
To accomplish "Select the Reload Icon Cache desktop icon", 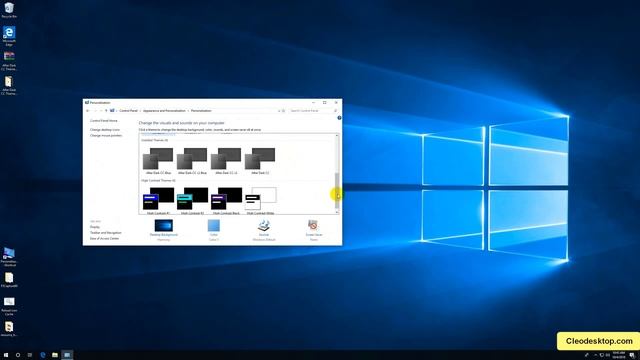I will pyautogui.click(x=9, y=306).
